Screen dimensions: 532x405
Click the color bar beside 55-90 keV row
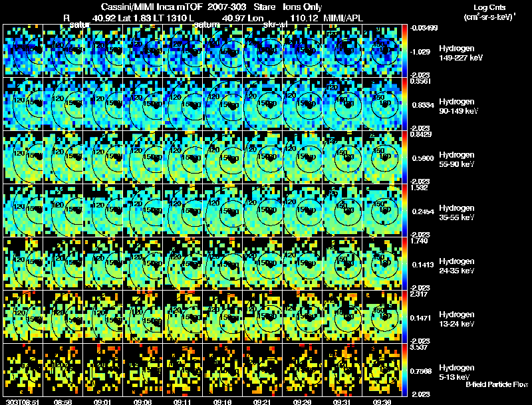pyautogui.click(x=404, y=158)
